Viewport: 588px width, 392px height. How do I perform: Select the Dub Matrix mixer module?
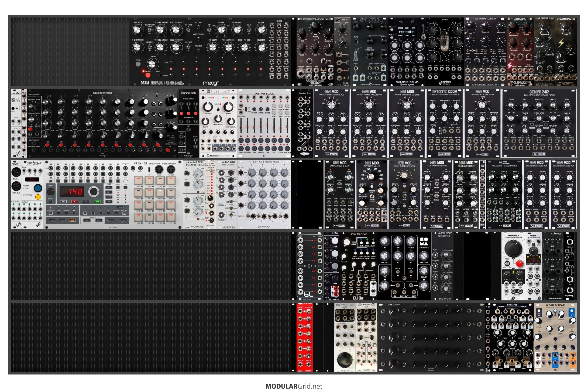point(431,338)
